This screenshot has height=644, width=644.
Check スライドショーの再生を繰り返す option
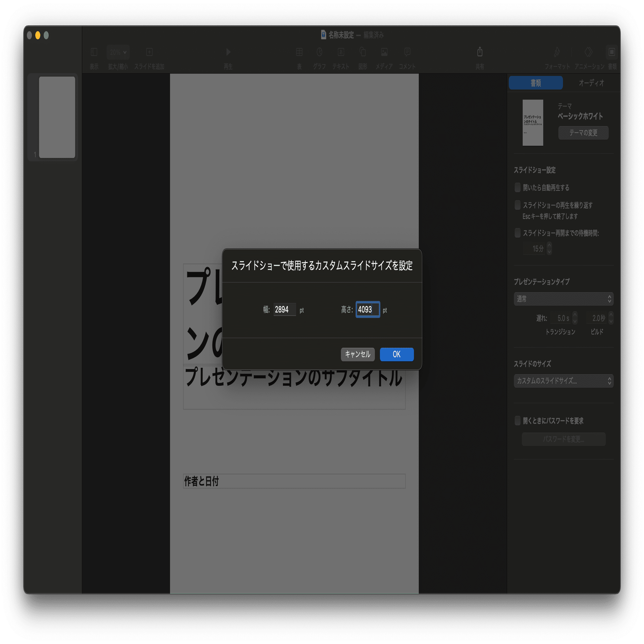tap(518, 205)
